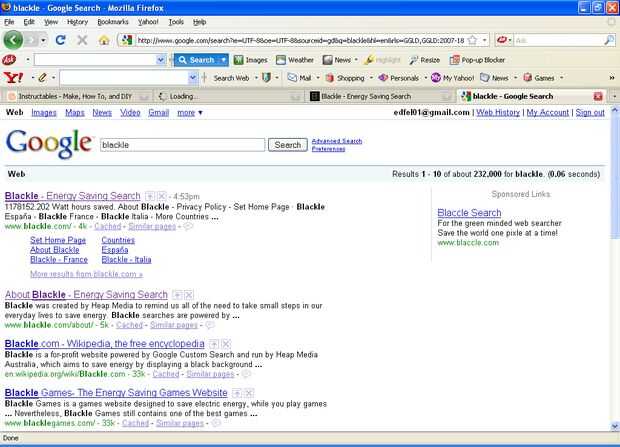Image resolution: width=620 pixels, height=447 pixels.
Task: Expand Google's more menu
Action: (x=189, y=113)
